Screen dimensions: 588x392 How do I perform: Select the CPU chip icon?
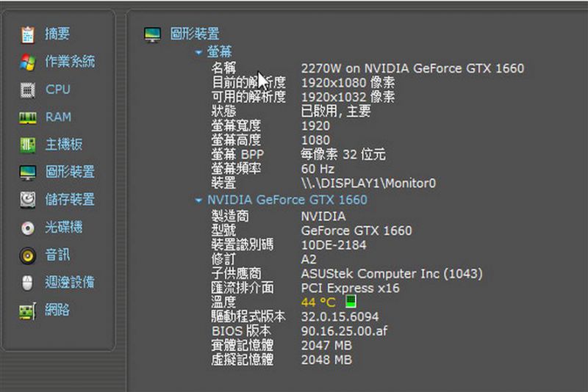28,90
